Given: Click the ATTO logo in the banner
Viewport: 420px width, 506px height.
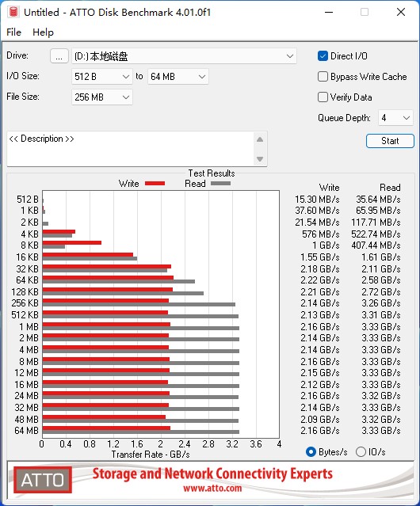Looking at the screenshot, I should [x=43, y=480].
